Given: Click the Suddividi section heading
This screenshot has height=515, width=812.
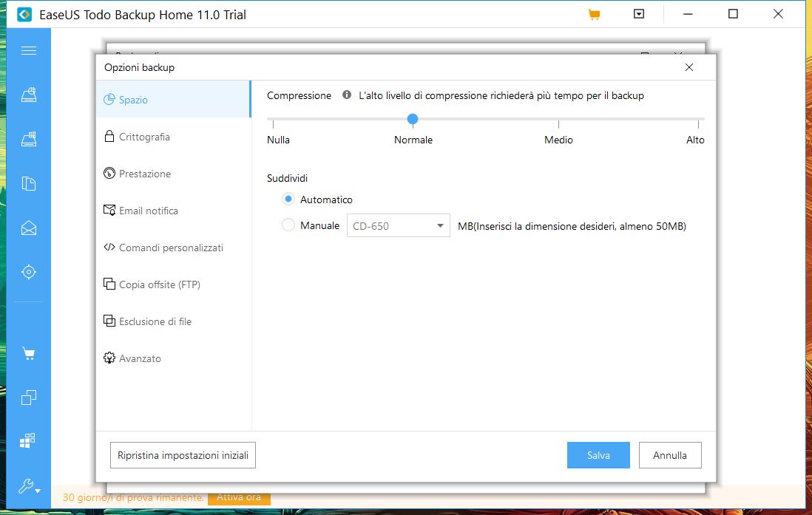Looking at the screenshot, I should pyautogui.click(x=287, y=178).
